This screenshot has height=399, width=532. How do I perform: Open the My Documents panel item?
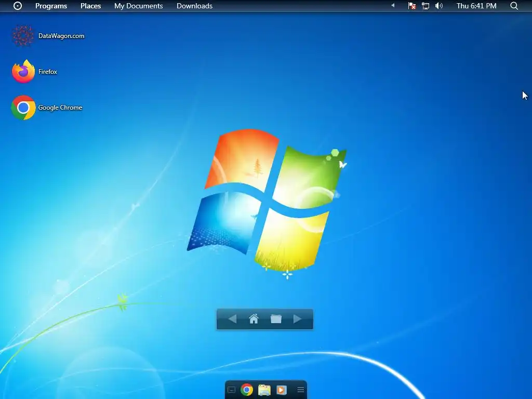click(x=138, y=6)
